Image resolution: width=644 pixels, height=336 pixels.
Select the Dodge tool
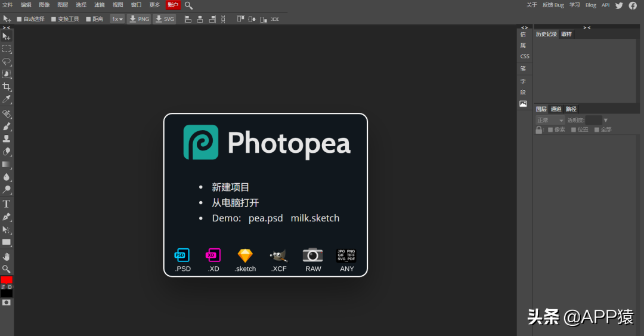coord(7,190)
